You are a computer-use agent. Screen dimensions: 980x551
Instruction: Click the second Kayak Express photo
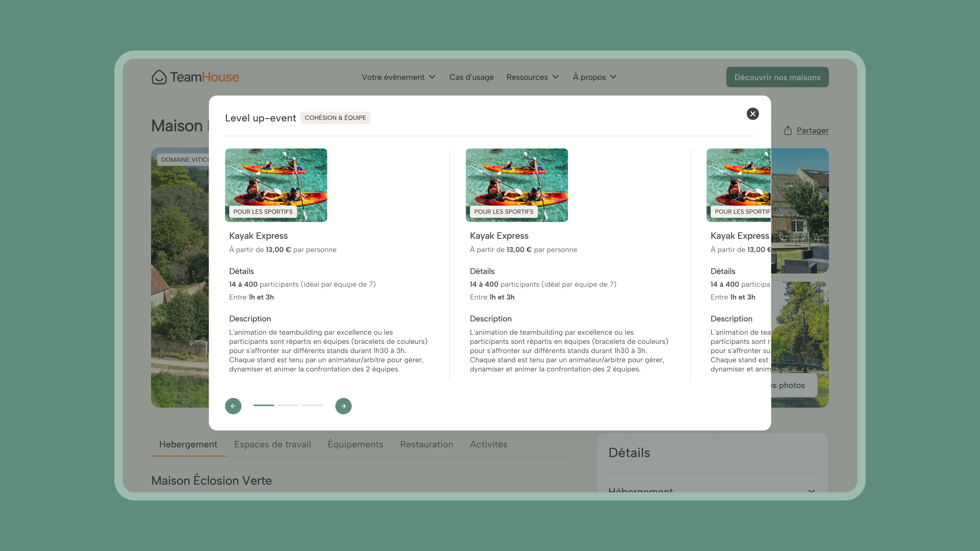[x=517, y=185]
